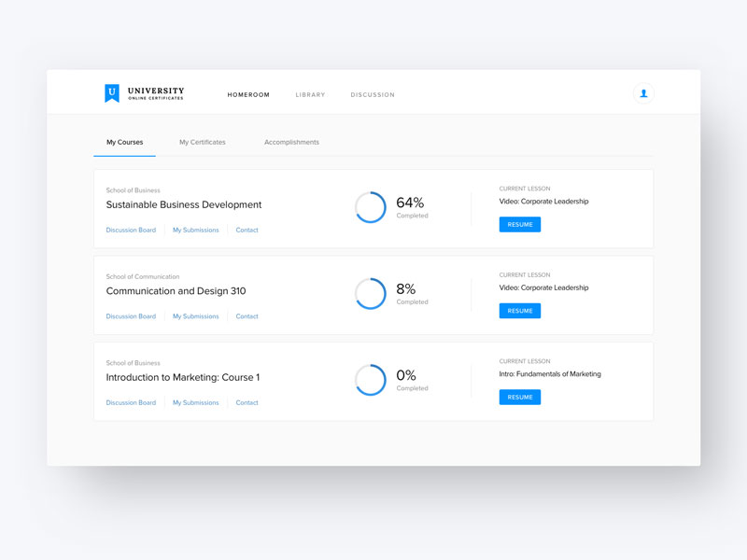
Task: Select the My Courses tab
Action: tap(125, 142)
